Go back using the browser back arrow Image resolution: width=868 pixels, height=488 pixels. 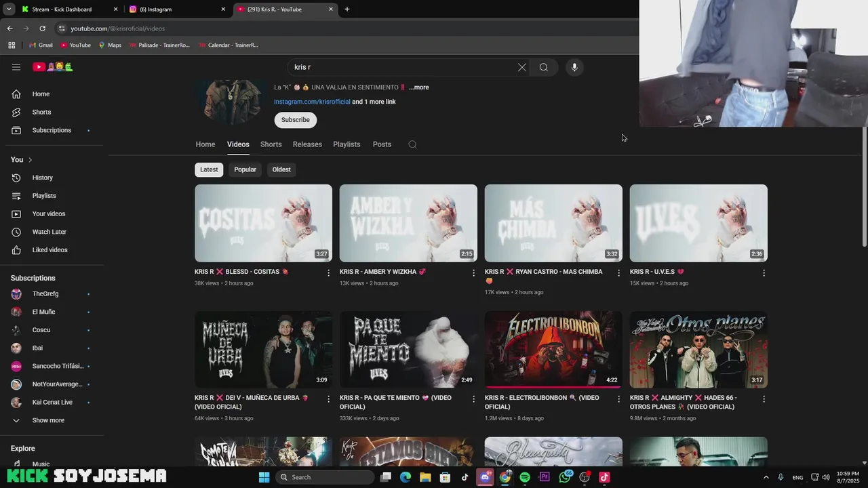9,28
